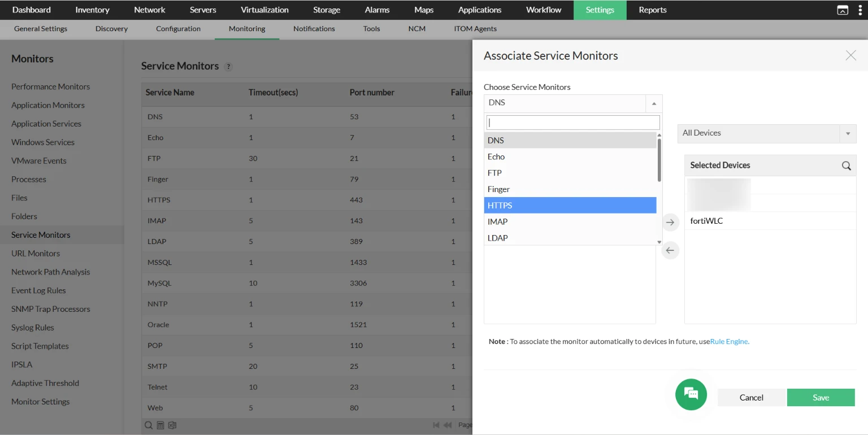Click the dropdown list scroll-down arrow
Image resolution: width=868 pixels, height=435 pixels.
(x=659, y=242)
